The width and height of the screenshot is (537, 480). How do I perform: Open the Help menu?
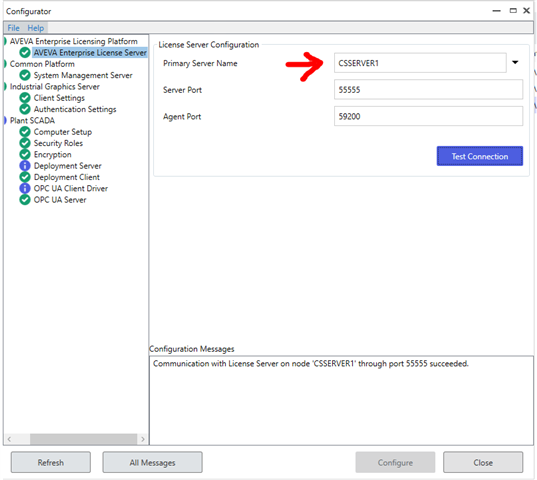tap(36, 28)
